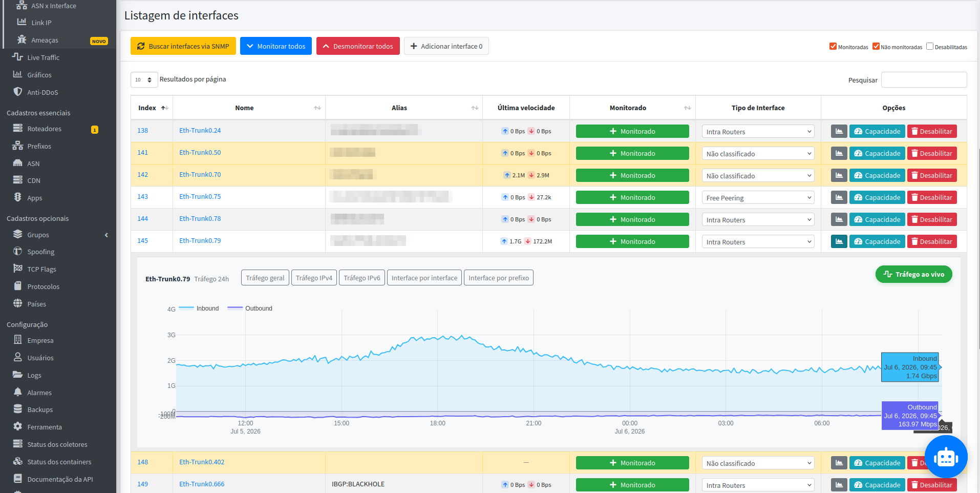Toggle Monitorado for Eth-Trunk0.78
The image size is (980, 493).
(x=632, y=219)
